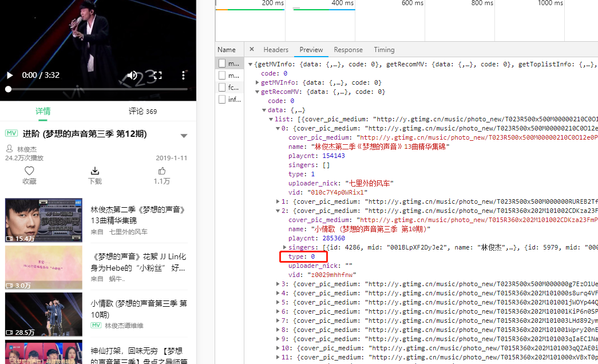Collapse the list array node
Viewport: 598px width, 364px height.
coord(271,120)
